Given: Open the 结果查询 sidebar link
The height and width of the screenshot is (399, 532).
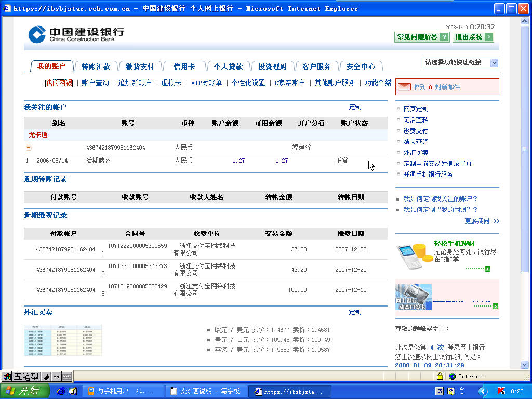Looking at the screenshot, I should tap(416, 141).
